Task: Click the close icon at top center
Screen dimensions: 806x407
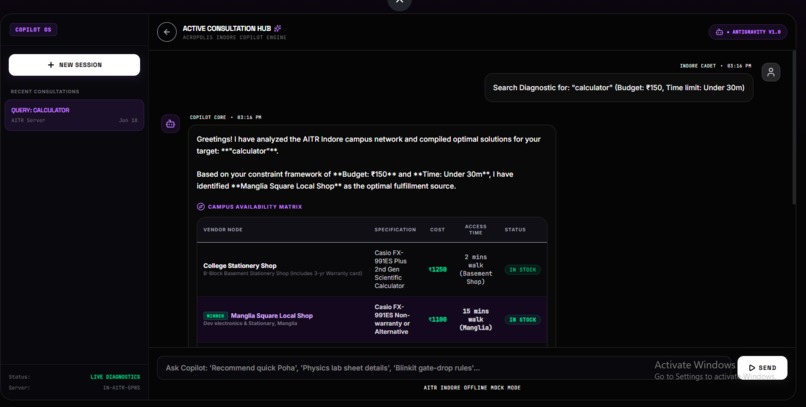Action: [x=399, y=2]
